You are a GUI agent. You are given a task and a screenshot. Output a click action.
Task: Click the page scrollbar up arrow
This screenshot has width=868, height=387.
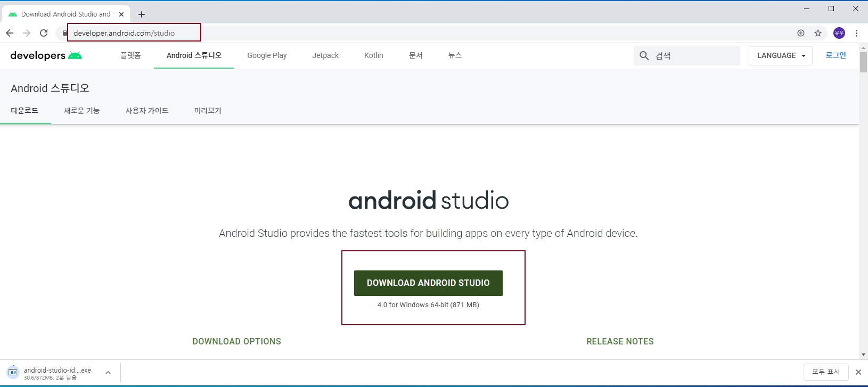pos(863,47)
